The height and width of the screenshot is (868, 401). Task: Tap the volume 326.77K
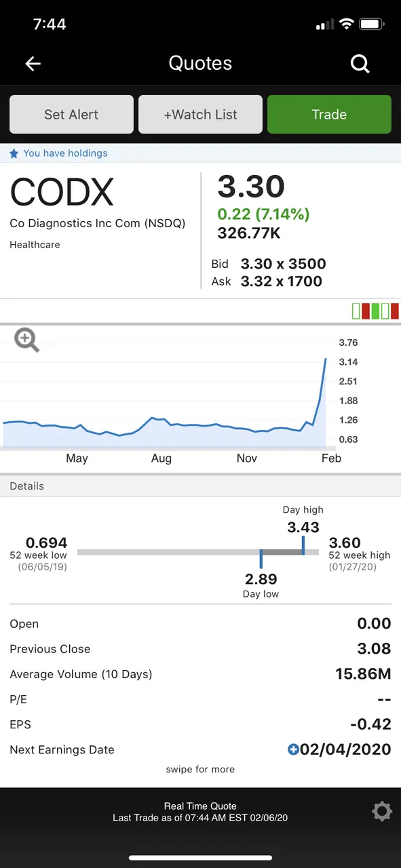pos(249,233)
